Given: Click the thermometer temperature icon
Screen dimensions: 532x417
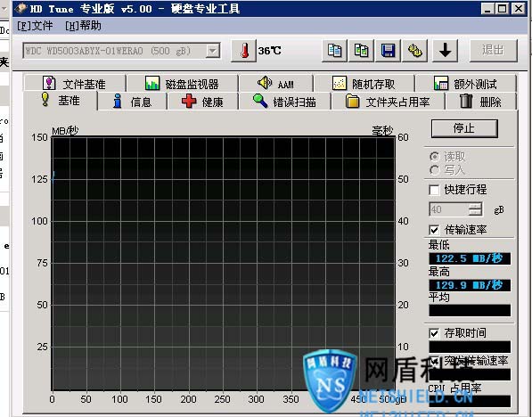Looking at the screenshot, I should (x=243, y=51).
